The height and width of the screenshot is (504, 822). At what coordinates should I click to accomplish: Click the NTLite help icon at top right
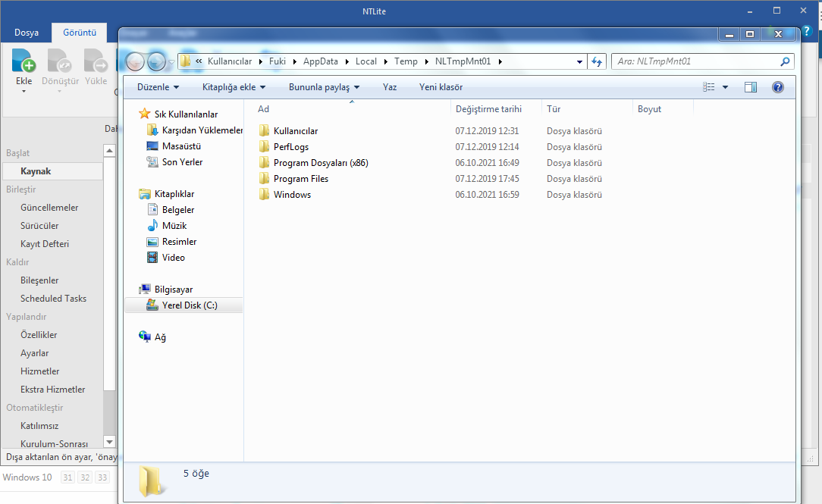click(808, 31)
